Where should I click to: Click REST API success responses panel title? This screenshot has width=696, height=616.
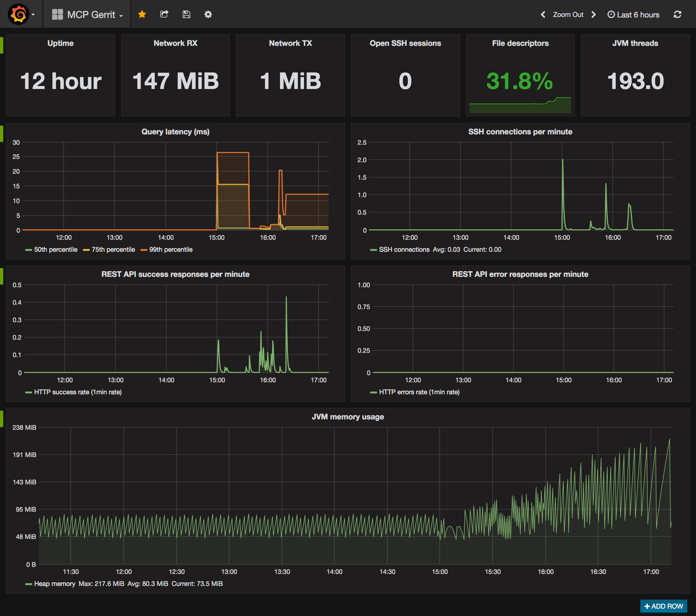(x=175, y=274)
